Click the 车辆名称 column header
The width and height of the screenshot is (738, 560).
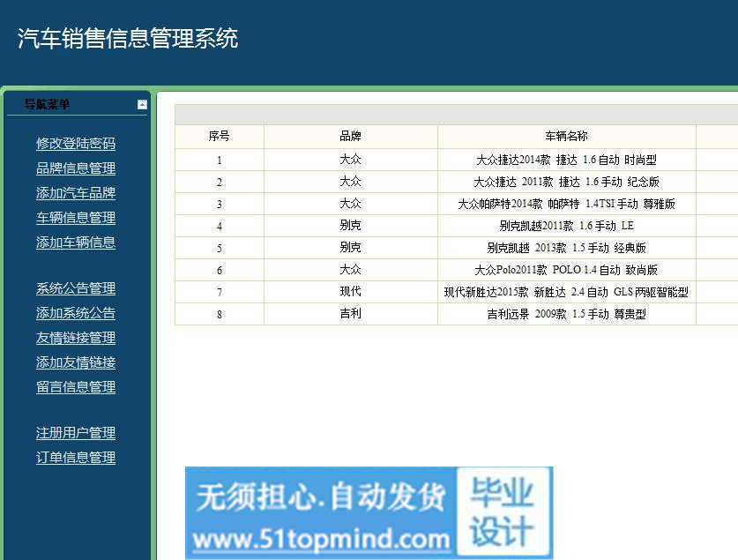point(567,137)
